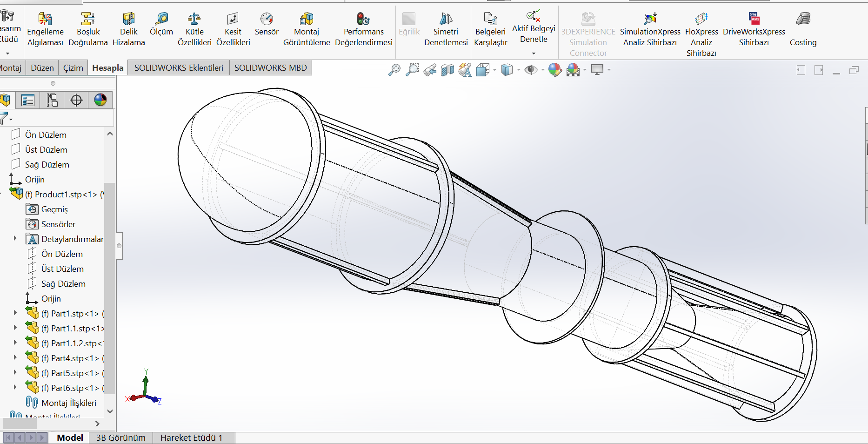This screenshot has width=868, height=444.
Task: Open Belgeleri Karşılaştır compare documents
Action: point(491,29)
